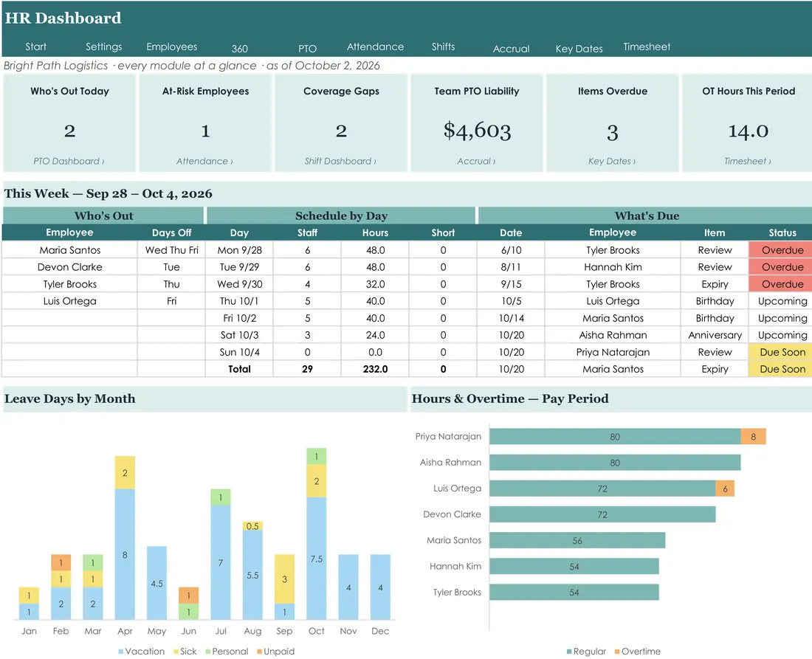Viewport: 812px width, 659px height.
Task: Select Hannah Kim's 54 hours bar
Action: point(574,566)
